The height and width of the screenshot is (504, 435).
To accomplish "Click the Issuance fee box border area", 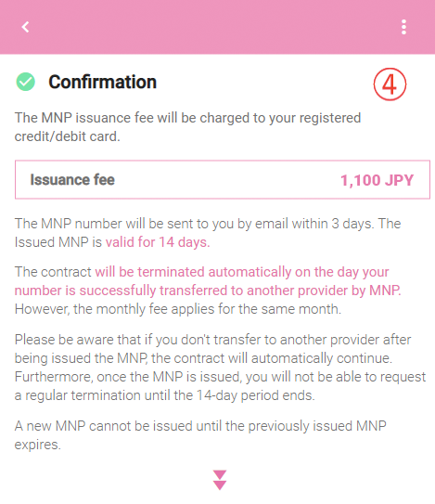I will [223, 179].
